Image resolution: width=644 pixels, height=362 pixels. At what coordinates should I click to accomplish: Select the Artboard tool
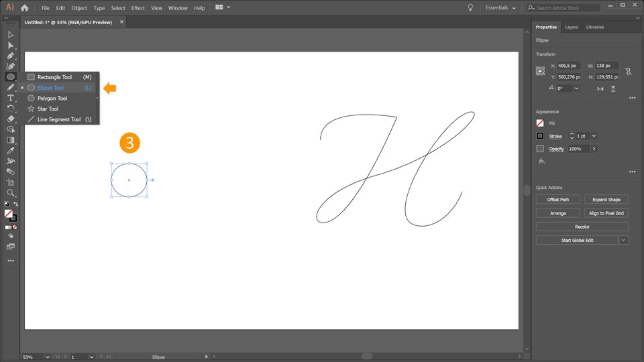(11, 182)
